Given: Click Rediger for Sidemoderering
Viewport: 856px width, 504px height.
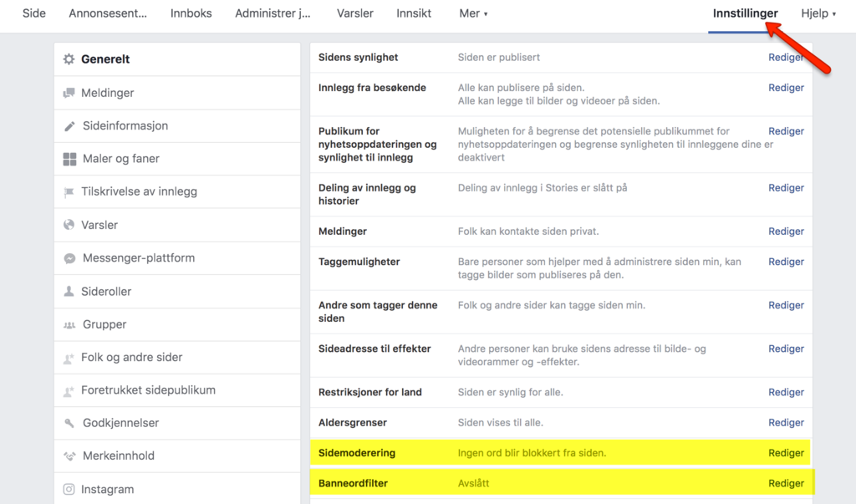Looking at the screenshot, I should (786, 453).
